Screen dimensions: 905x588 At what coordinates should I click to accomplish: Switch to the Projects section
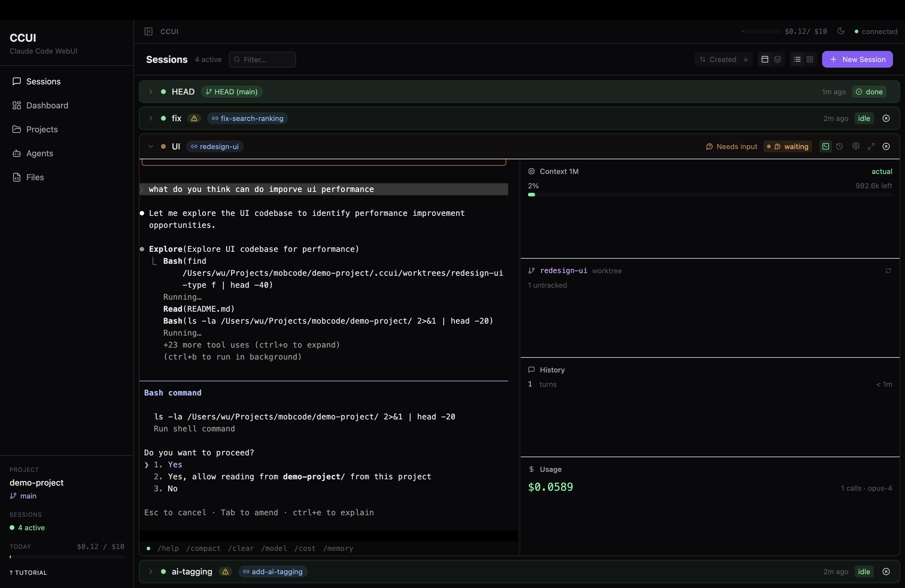click(x=42, y=129)
